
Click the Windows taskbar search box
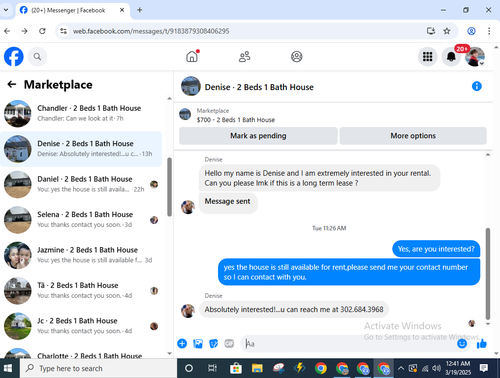[x=98, y=368]
